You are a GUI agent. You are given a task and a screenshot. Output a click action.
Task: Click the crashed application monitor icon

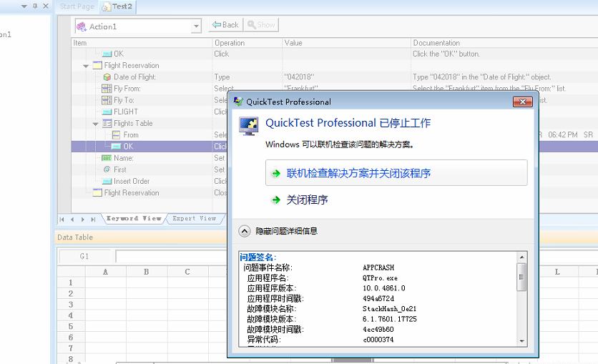click(249, 126)
